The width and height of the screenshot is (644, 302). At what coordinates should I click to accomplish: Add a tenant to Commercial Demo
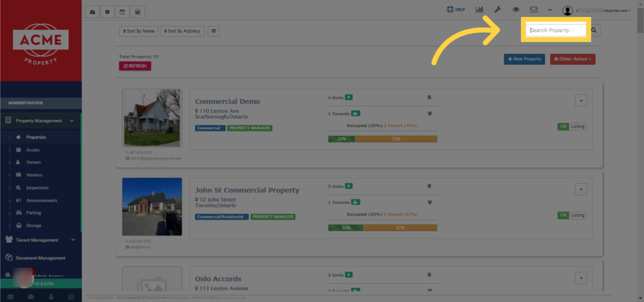356,113
